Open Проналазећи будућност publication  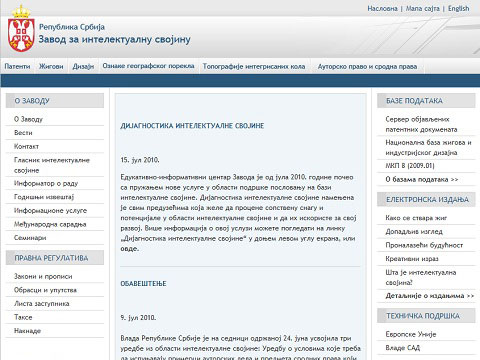(424, 245)
